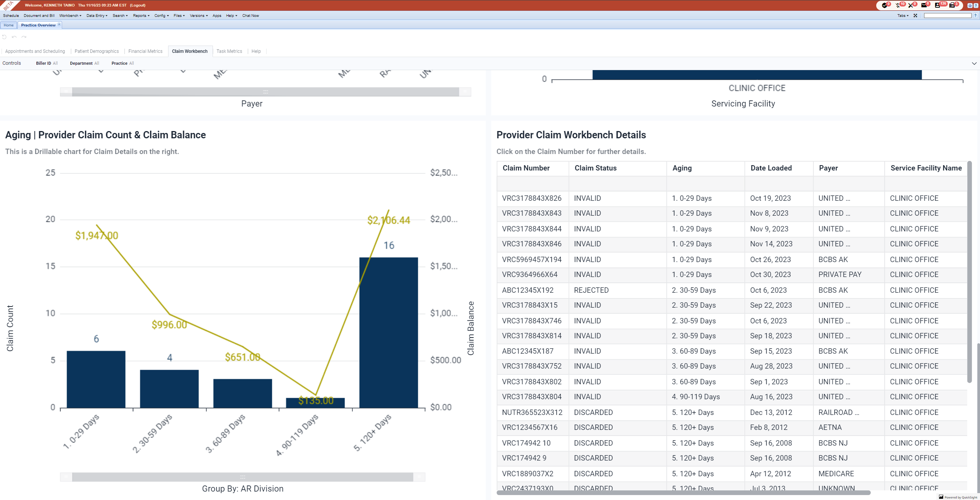980x500 pixels.
Task: Switch to the Home tab
Action: pyautogui.click(x=8, y=25)
